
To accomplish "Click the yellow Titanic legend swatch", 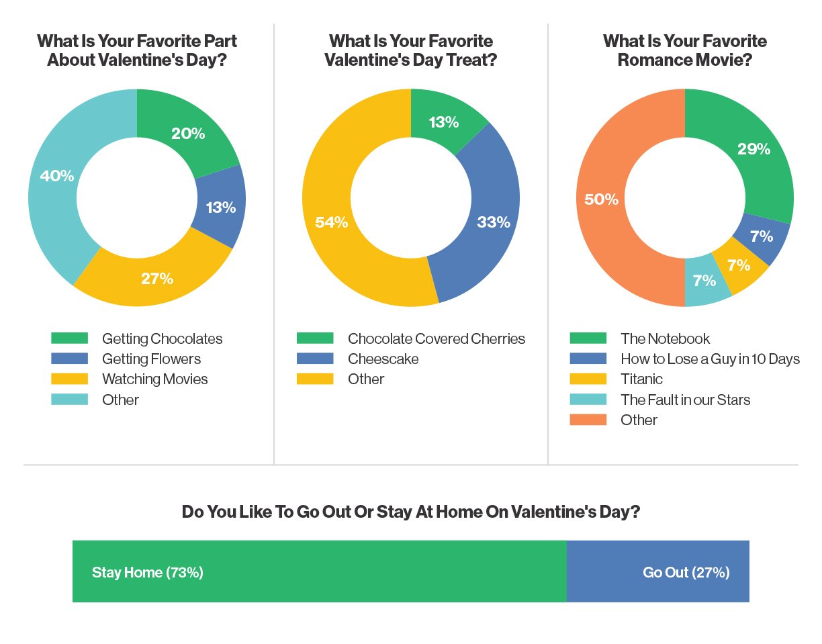I will [x=588, y=379].
